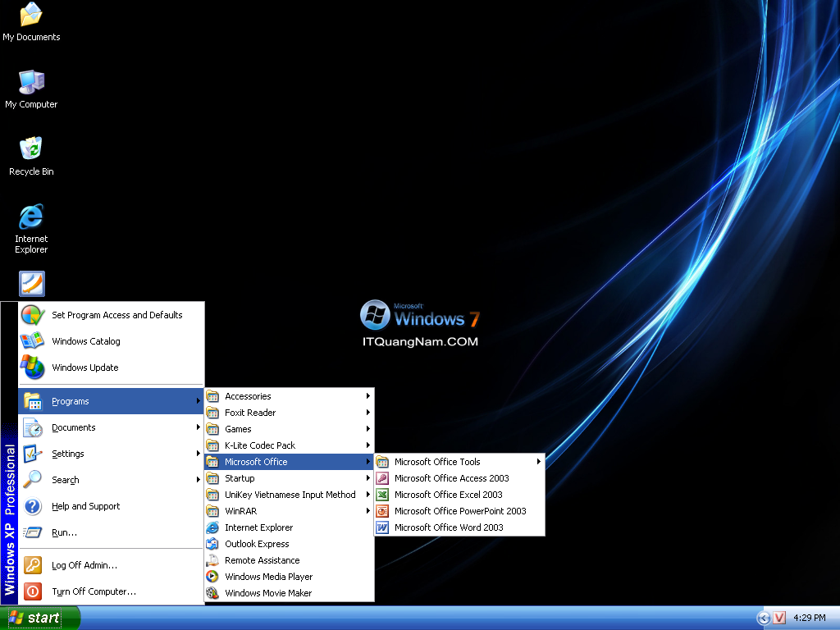
Task: Click the Log Off key icon
Action: (33, 565)
